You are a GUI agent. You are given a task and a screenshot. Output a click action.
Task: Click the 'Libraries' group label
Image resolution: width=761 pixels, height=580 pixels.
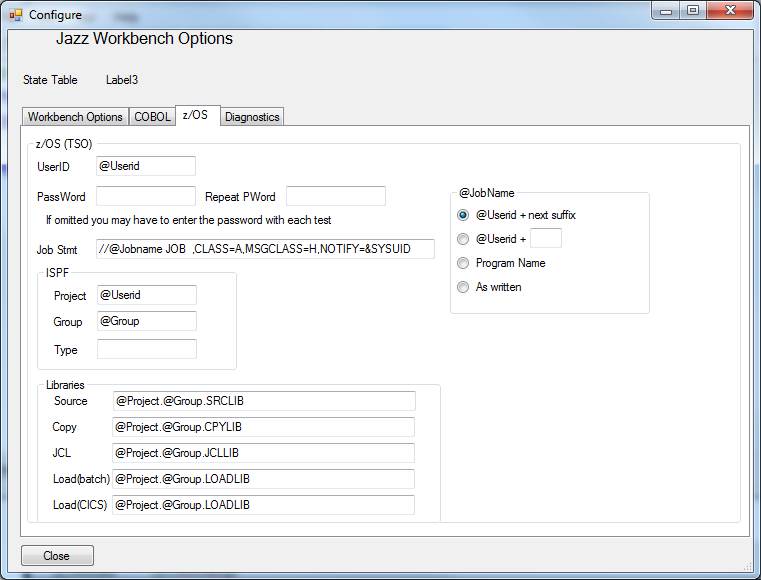click(x=65, y=385)
